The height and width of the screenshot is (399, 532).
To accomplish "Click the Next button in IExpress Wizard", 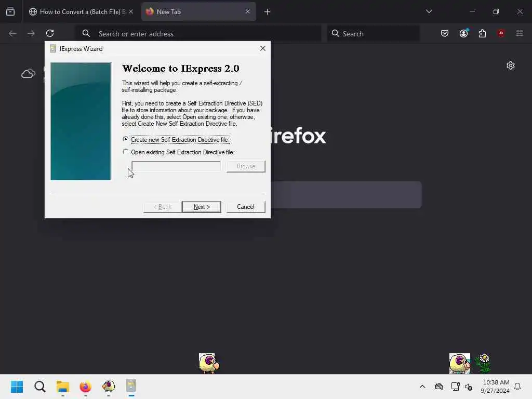I will pyautogui.click(x=201, y=207).
